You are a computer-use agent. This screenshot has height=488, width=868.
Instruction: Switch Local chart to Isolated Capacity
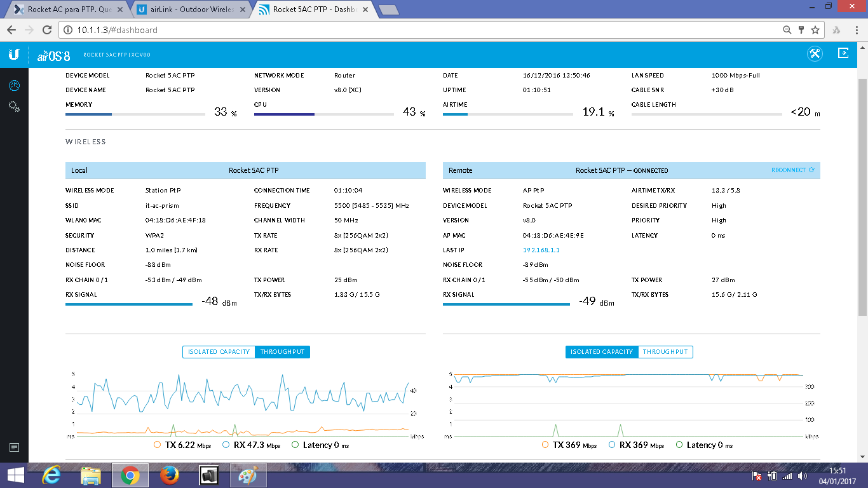219,352
